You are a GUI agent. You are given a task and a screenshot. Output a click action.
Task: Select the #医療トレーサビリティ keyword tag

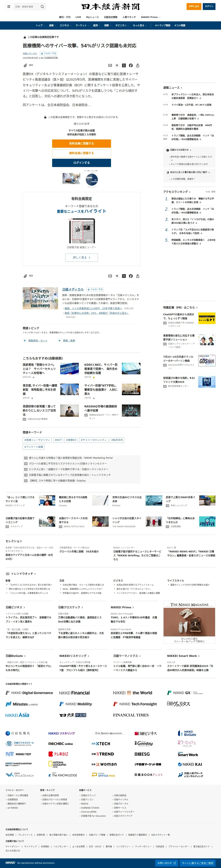pos(37,440)
